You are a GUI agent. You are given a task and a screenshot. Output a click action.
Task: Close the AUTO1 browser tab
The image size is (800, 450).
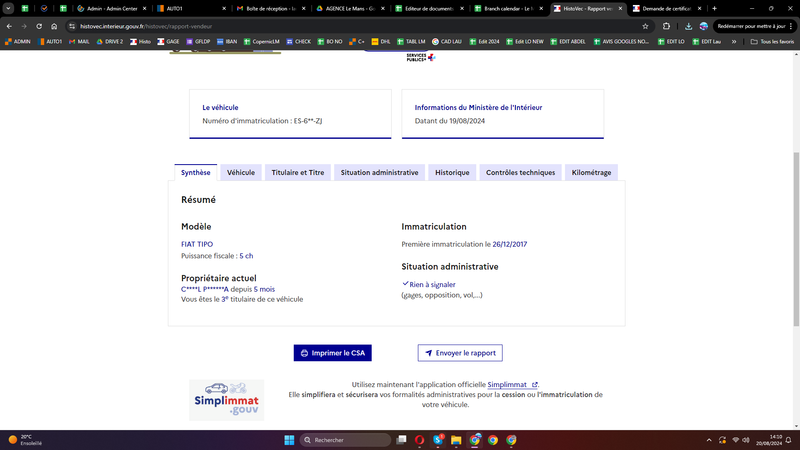click(x=224, y=8)
